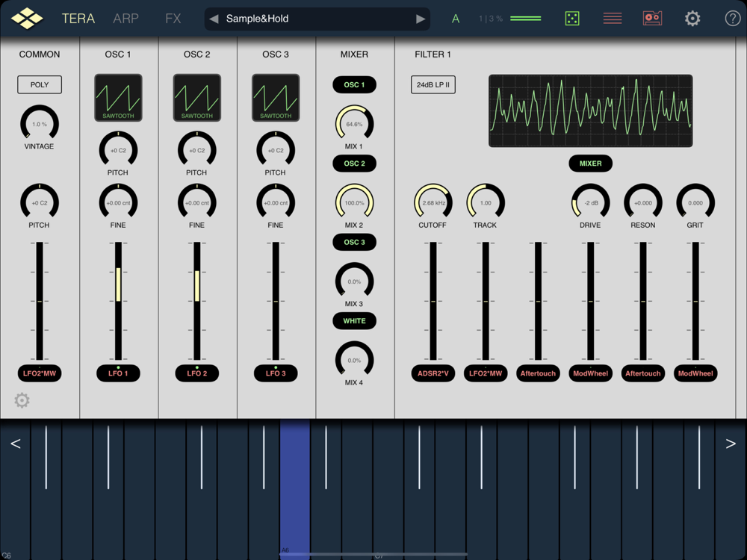
Task: Open settings gear in top bar
Action: (692, 19)
